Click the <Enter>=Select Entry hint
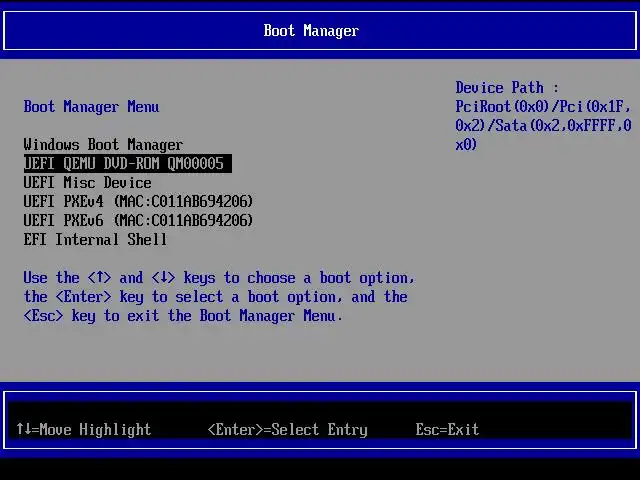The image size is (640, 480). [288, 429]
